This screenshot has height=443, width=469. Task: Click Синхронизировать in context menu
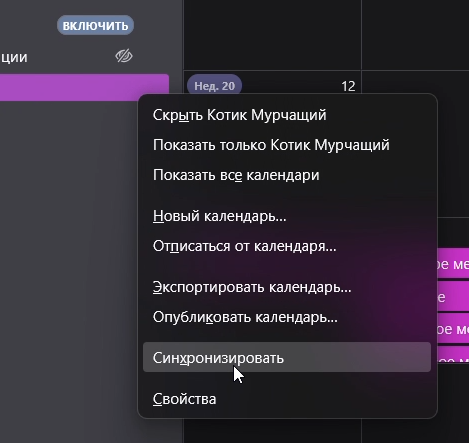(287, 357)
